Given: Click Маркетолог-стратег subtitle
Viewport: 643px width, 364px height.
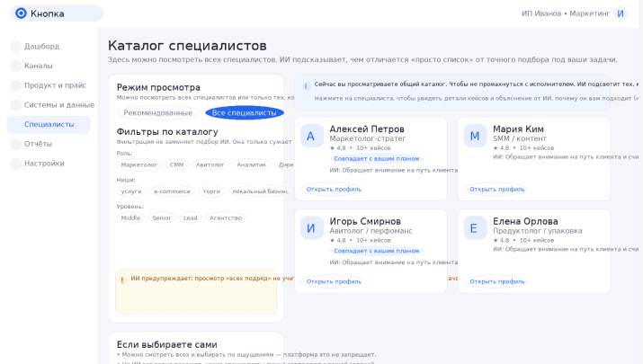Looking at the screenshot, I should (368, 138).
